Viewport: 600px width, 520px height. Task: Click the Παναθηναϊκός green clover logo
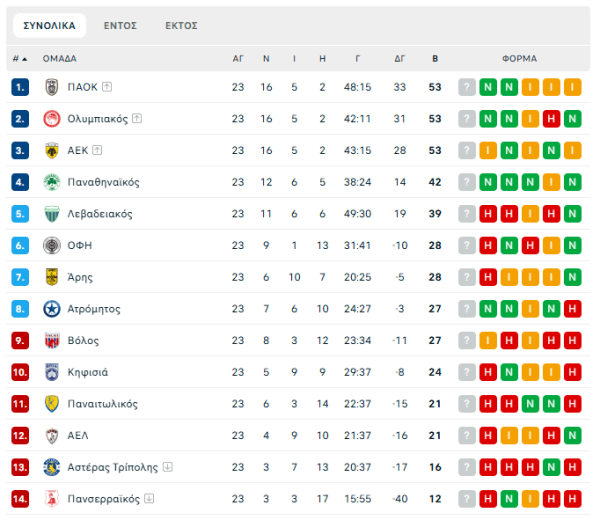point(52,182)
